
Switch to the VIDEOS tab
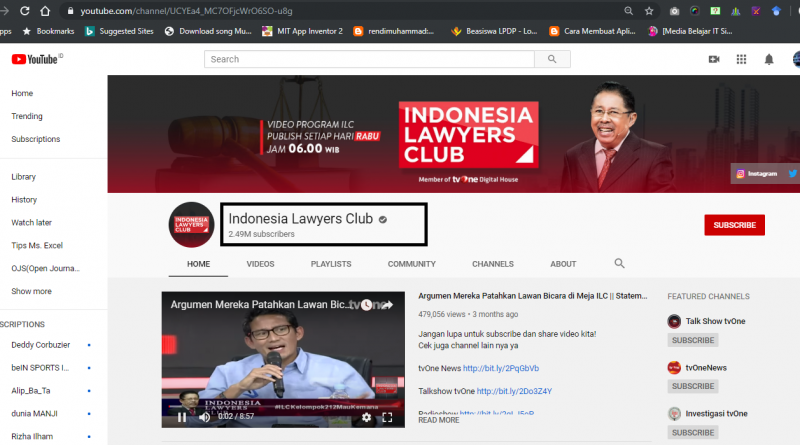click(260, 264)
